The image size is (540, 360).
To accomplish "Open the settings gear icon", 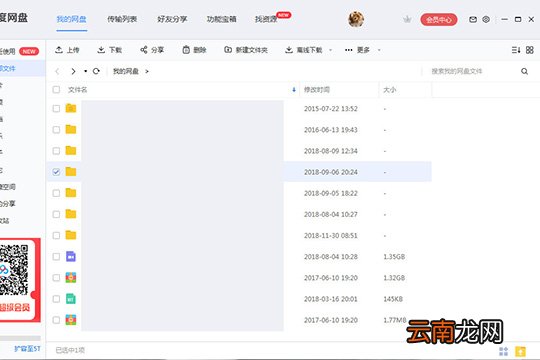I will tap(486, 19).
